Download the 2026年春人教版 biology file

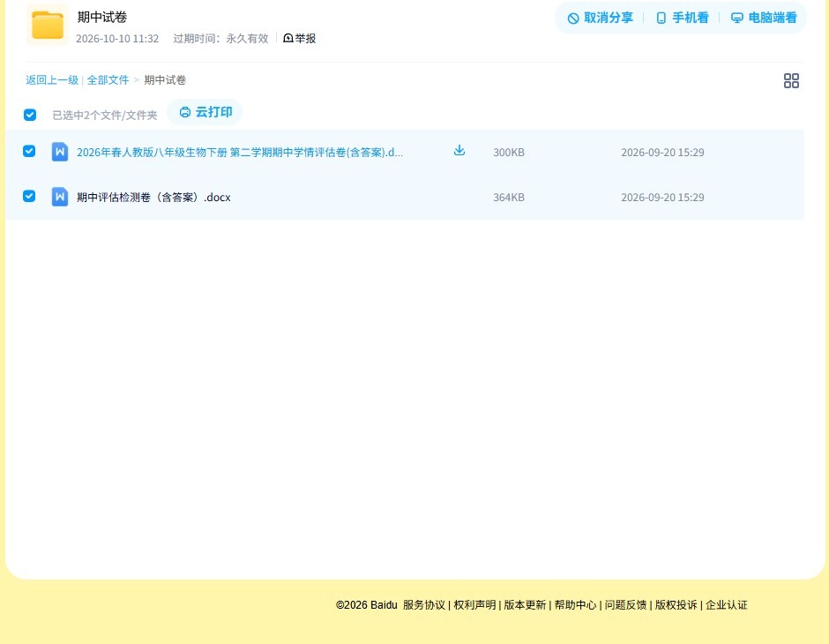click(x=459, y=151)
